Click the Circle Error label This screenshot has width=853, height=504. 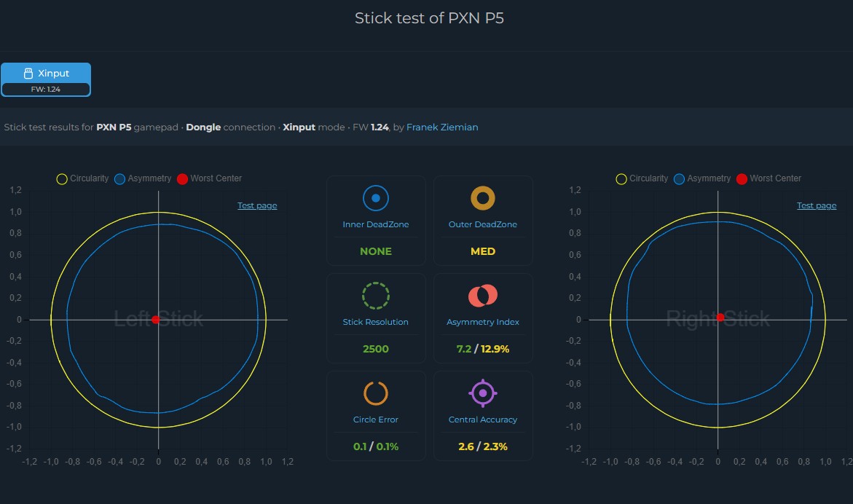(x=376, y=420)
